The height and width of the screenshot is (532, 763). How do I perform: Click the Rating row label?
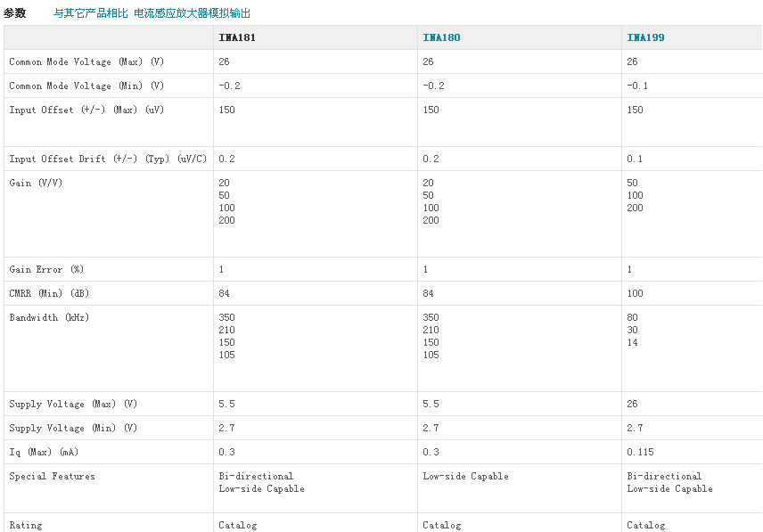click(25, 525)
